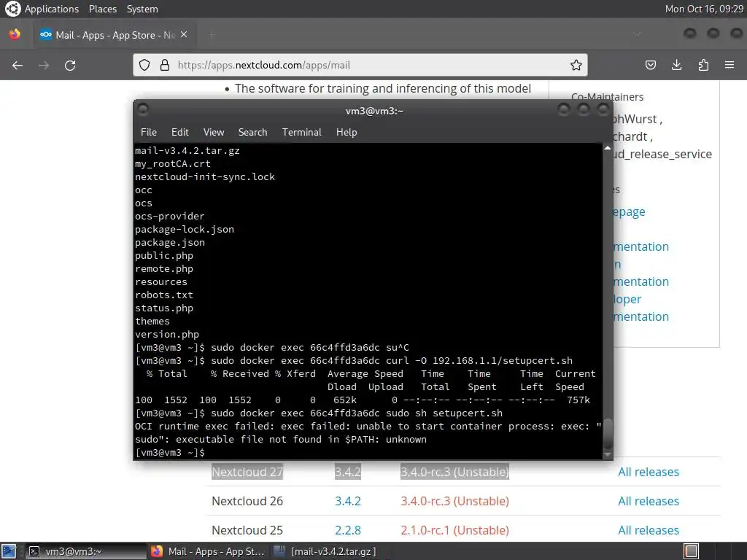Switch to vm3@vm3:~ terminal in taskbar
747x560 pixels.
click(x=86, y=551)
